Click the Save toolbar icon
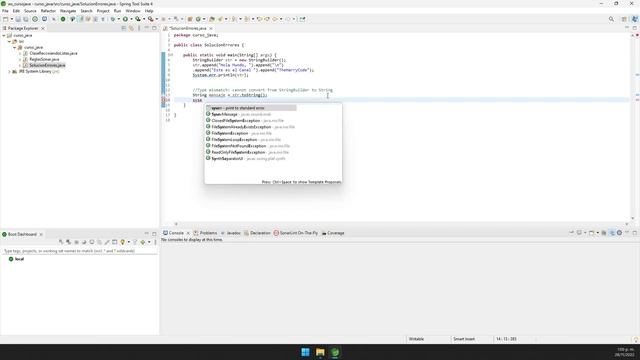This screenshot has width=640, height=360. (18, 19)
